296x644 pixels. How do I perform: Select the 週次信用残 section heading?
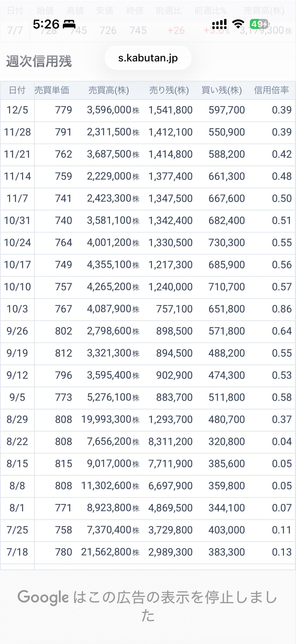tap(39, 61)
